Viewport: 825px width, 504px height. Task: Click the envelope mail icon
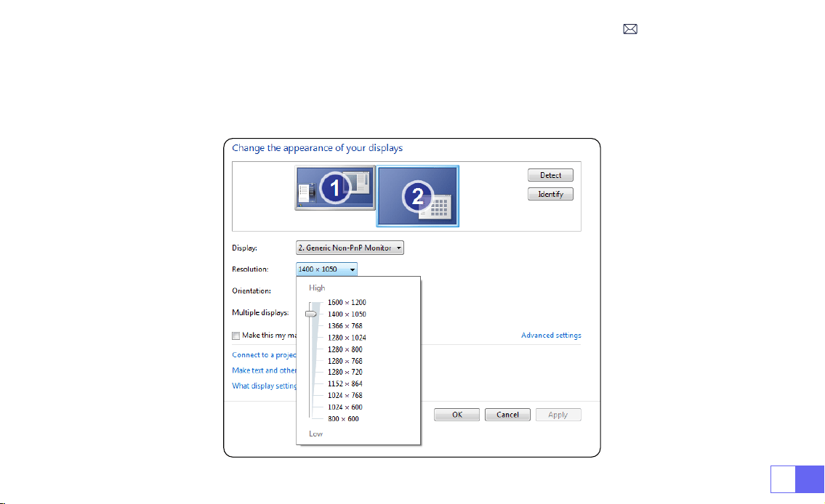(x=629, y=29)
